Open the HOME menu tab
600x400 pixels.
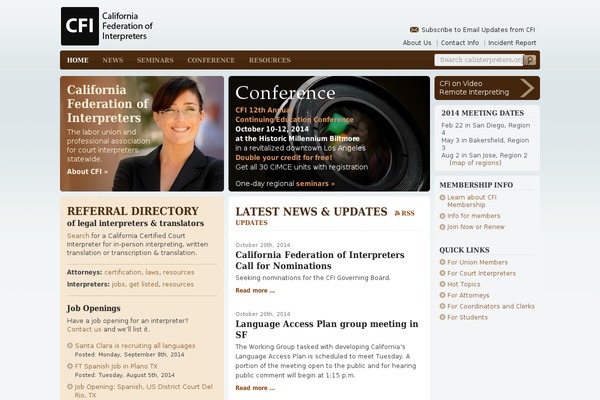pyautogui.click(x=78, y=60)
